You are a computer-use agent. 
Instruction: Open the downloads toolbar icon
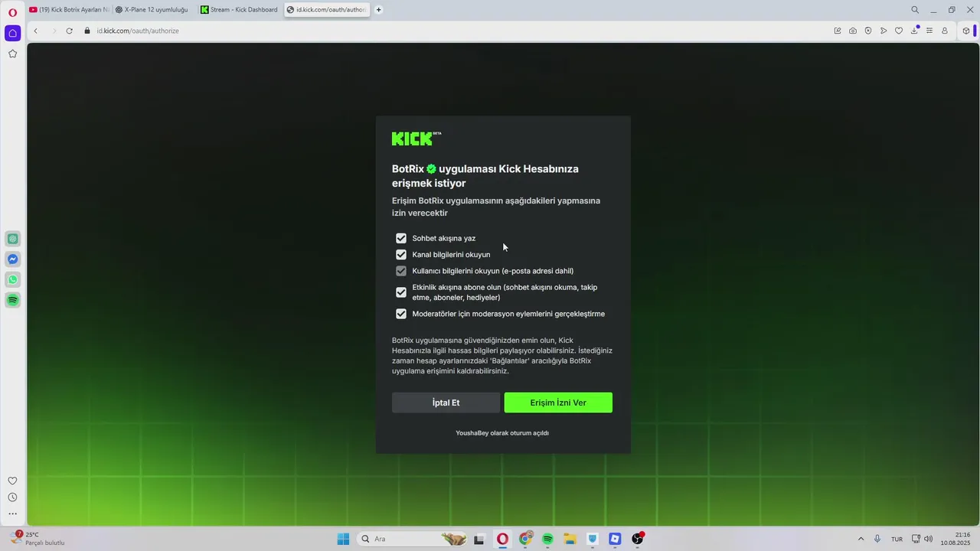point(914,31)
